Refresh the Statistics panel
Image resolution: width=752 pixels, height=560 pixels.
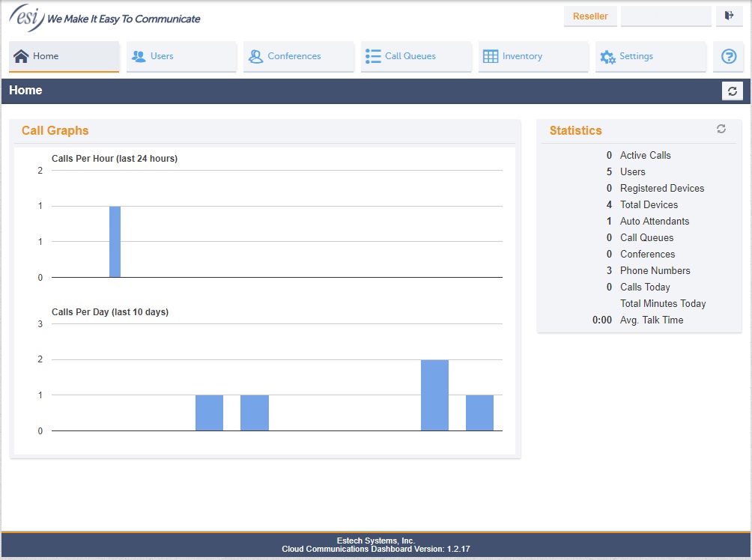[721, 130]
